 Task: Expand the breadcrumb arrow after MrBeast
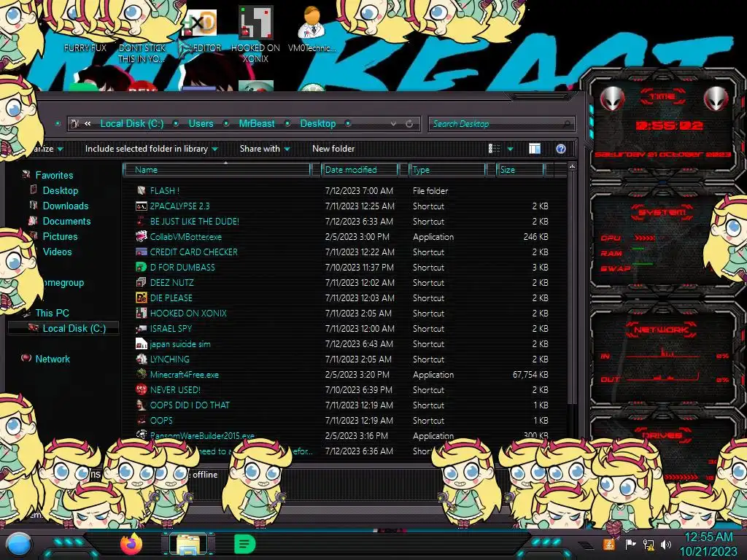coord(287,124)
